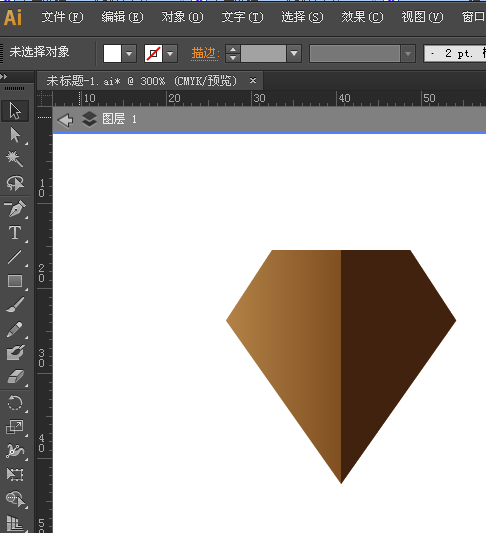
Task: Open the 文件(F) menu
Action: coord(62,17)
